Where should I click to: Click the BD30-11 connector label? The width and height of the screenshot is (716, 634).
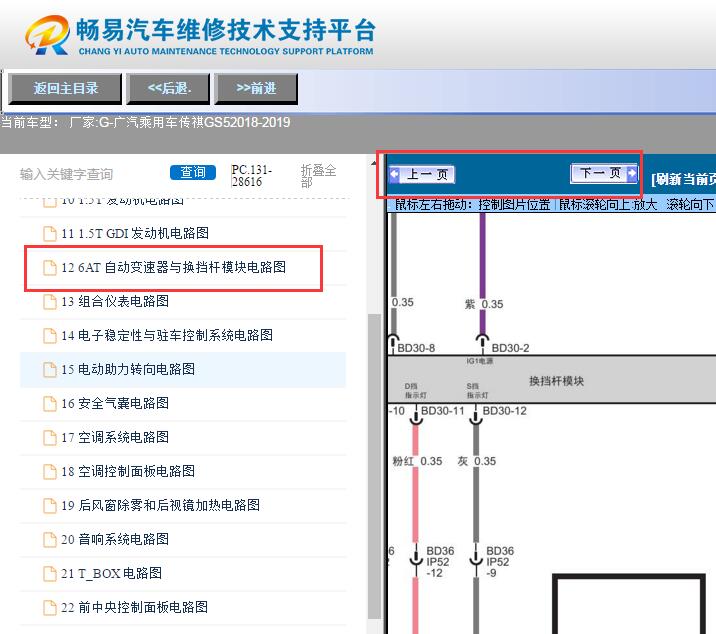tap(442, 411)
